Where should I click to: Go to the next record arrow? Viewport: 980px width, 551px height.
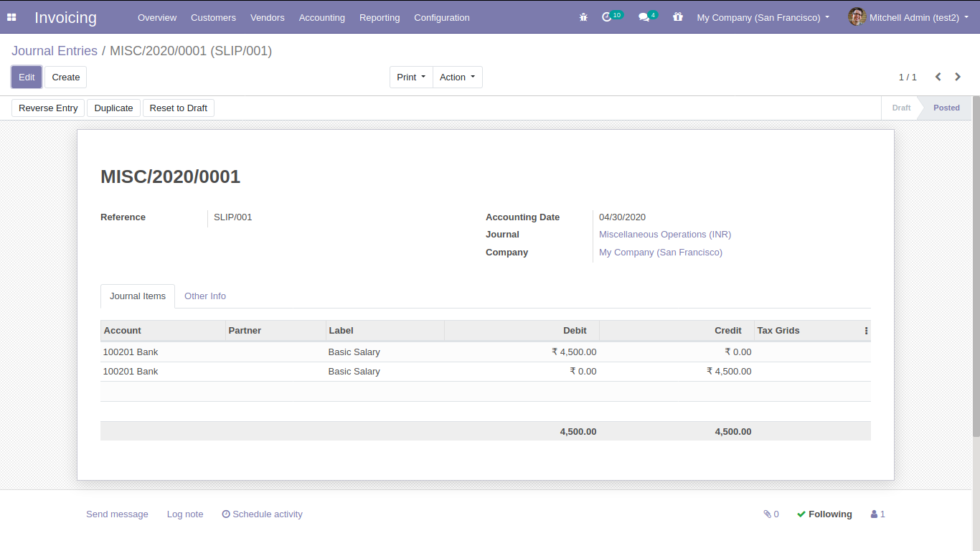(x=958, y=77)
